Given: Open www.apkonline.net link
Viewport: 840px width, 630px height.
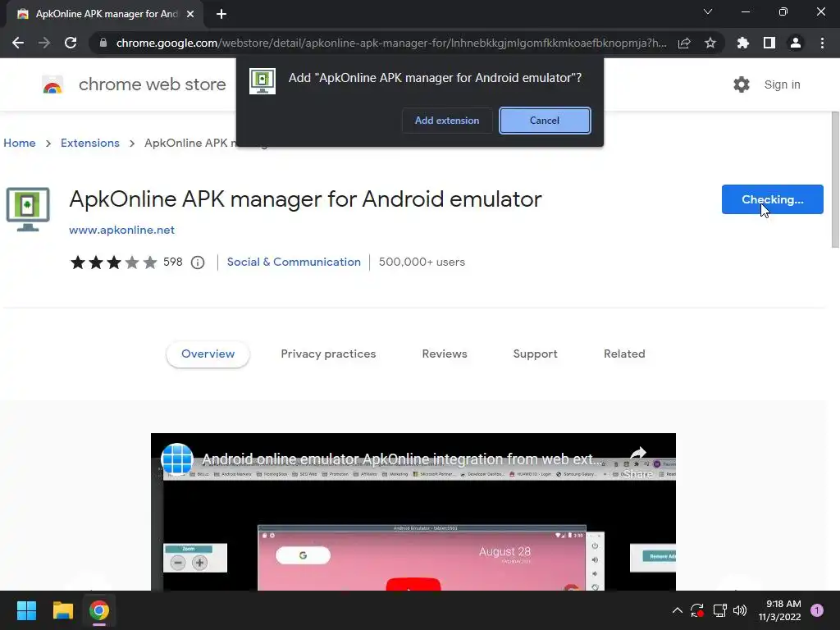Looking at the screenshot, I should click(121, 230).
